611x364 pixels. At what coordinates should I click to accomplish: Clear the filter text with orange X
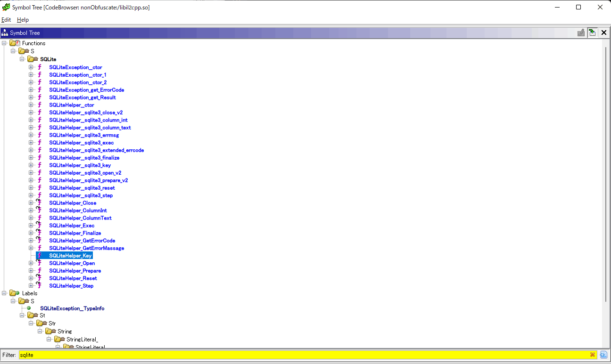593,355
